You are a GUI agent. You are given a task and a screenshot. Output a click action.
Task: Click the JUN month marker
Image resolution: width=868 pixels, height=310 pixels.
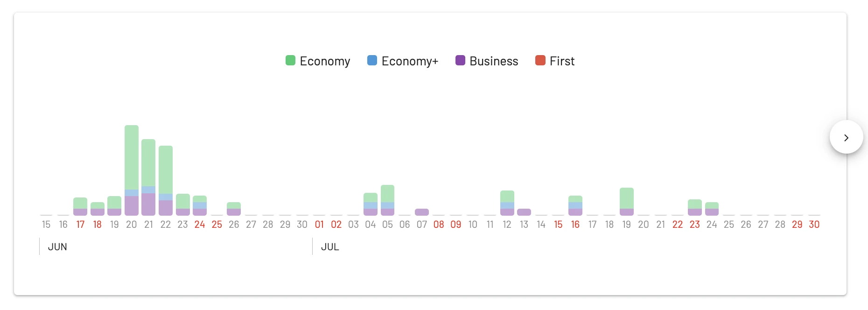pos(57,247)
